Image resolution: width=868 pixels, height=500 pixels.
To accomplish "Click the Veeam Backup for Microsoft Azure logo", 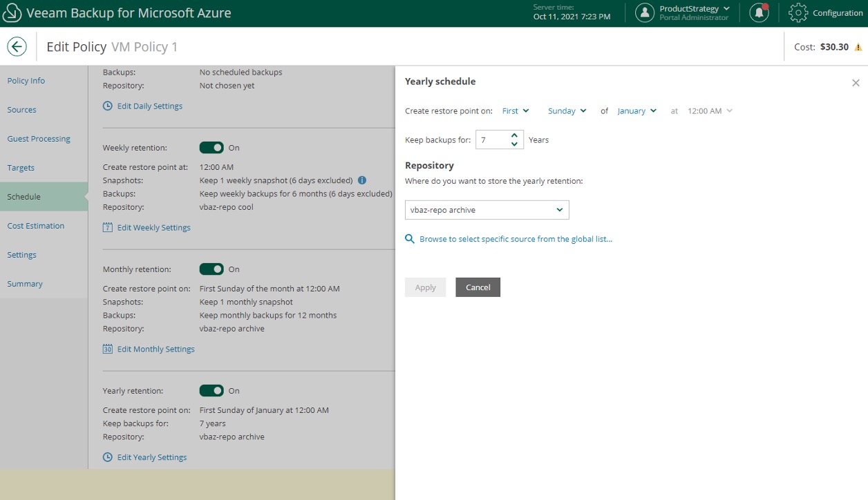I will (x=11, y=12).
